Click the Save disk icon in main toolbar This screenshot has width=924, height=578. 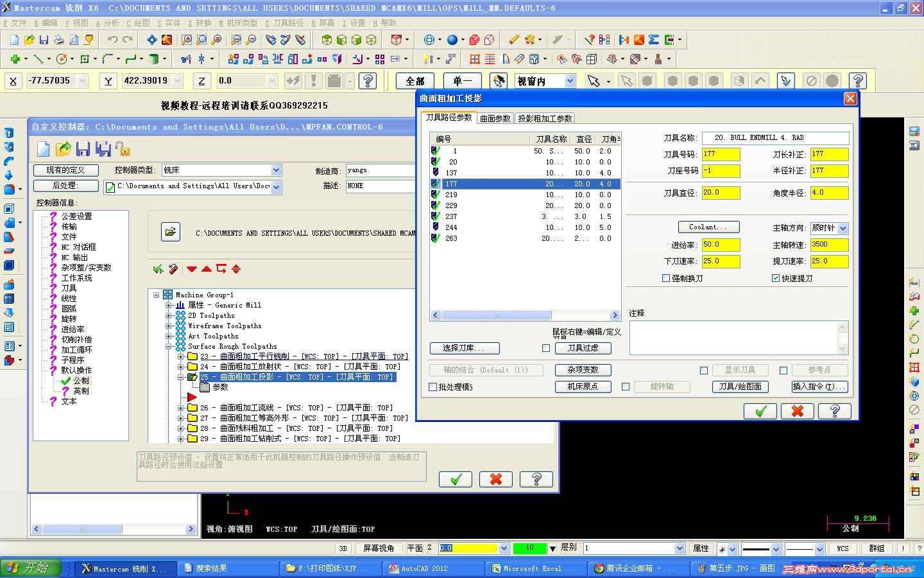(x=44, y=40)
